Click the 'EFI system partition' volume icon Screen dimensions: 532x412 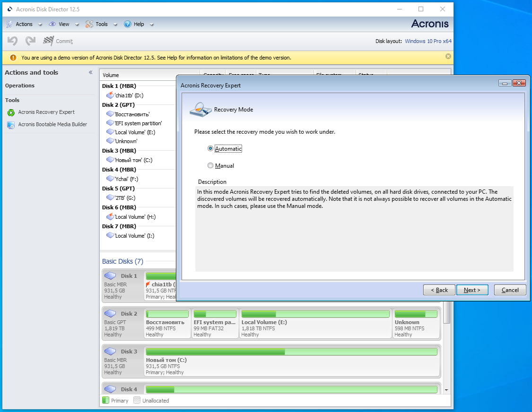coord(110,123)
